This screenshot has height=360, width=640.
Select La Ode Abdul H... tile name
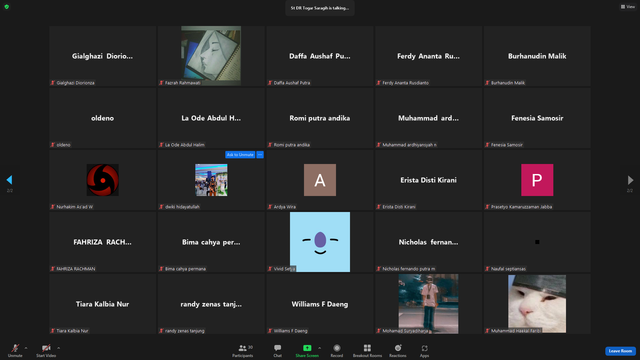click(x=211, y=118)
